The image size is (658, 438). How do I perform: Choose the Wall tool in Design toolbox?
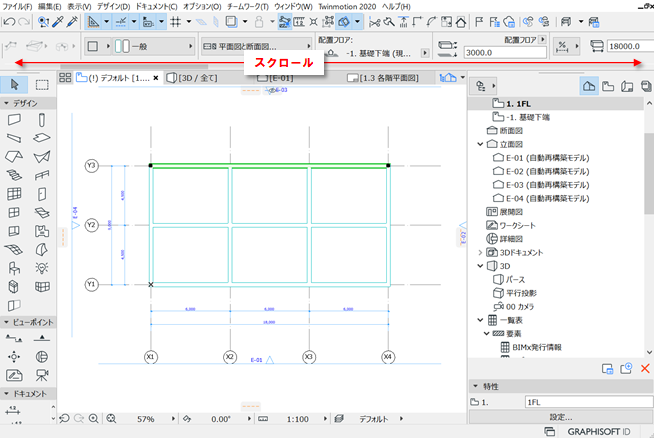point(14,120)
